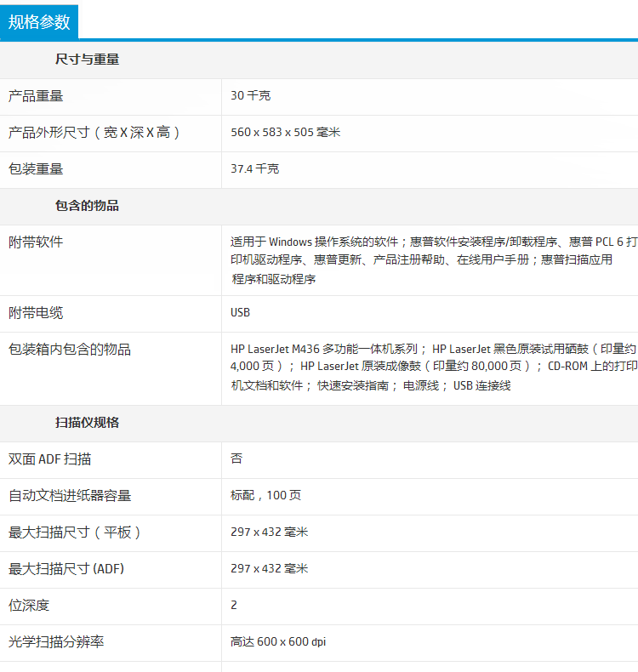The width and height of the screenshot is (638, 672).
Task: Select the 位深度 value 2
Action: click(234, 605)
